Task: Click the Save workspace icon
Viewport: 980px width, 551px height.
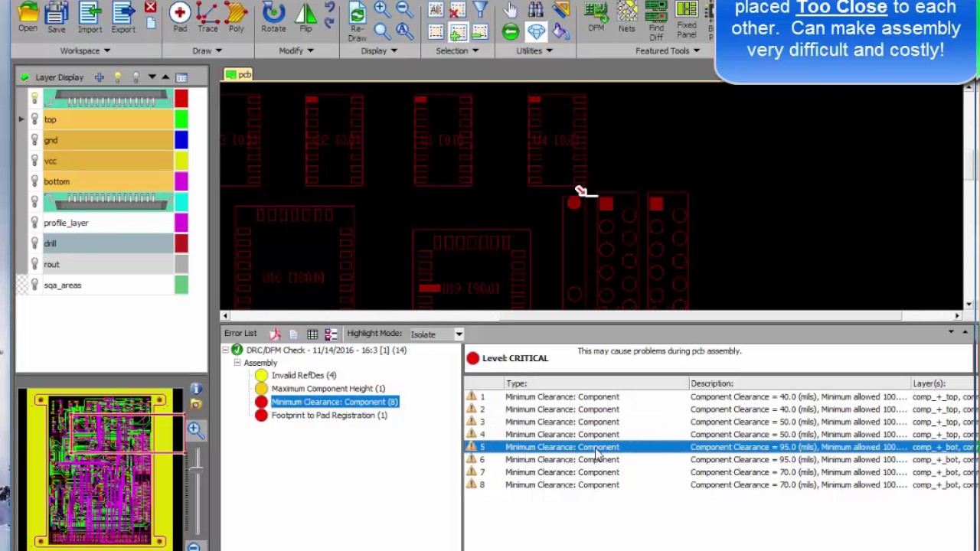Action: (x=56, y=16)
